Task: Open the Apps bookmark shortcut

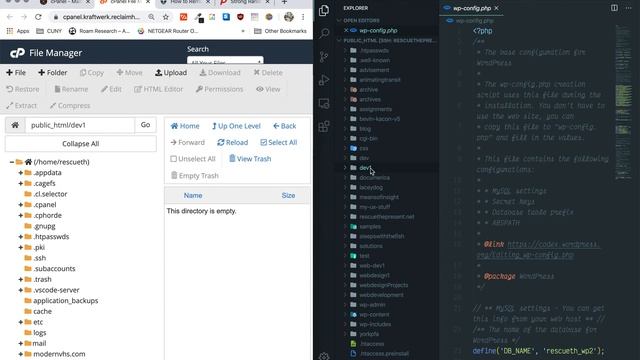Action: point(18,31)
